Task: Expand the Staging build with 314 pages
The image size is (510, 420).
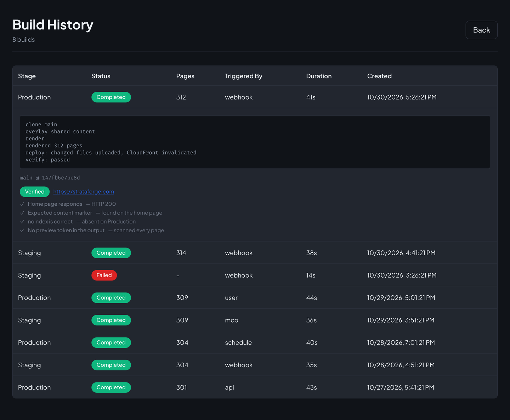Action: click(255, 253)
